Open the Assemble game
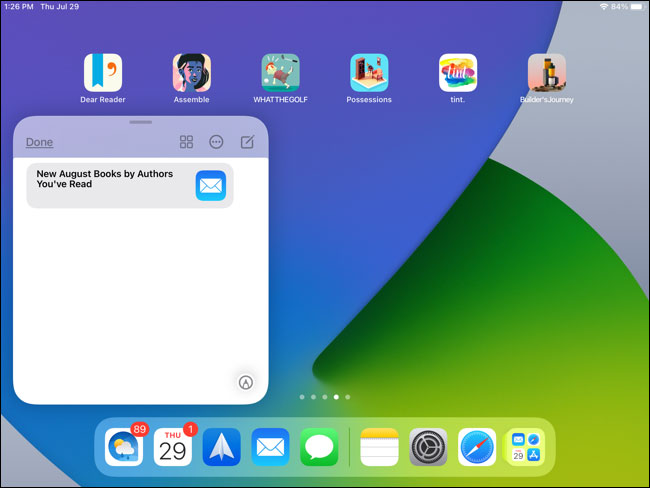650x488 pixels. (x=192, y=73)
